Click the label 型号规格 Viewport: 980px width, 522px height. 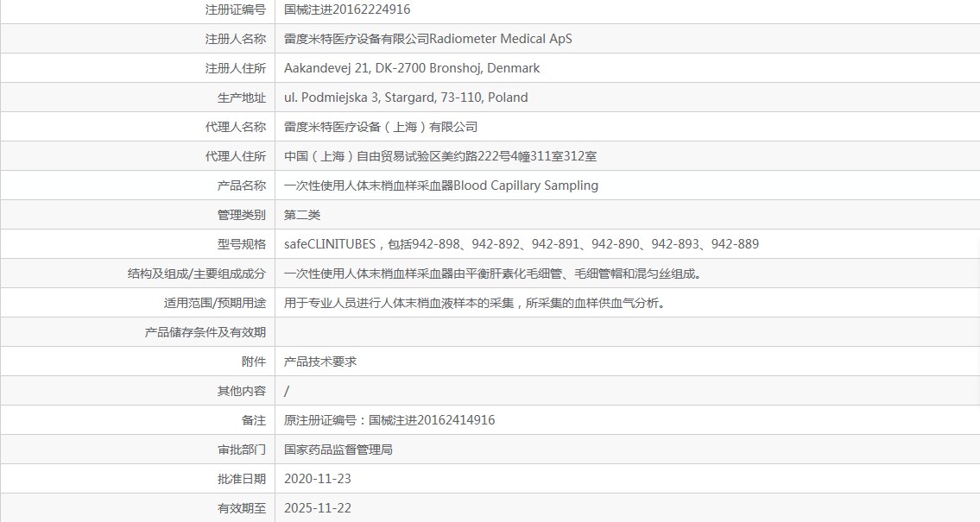[x=242, y=244]
